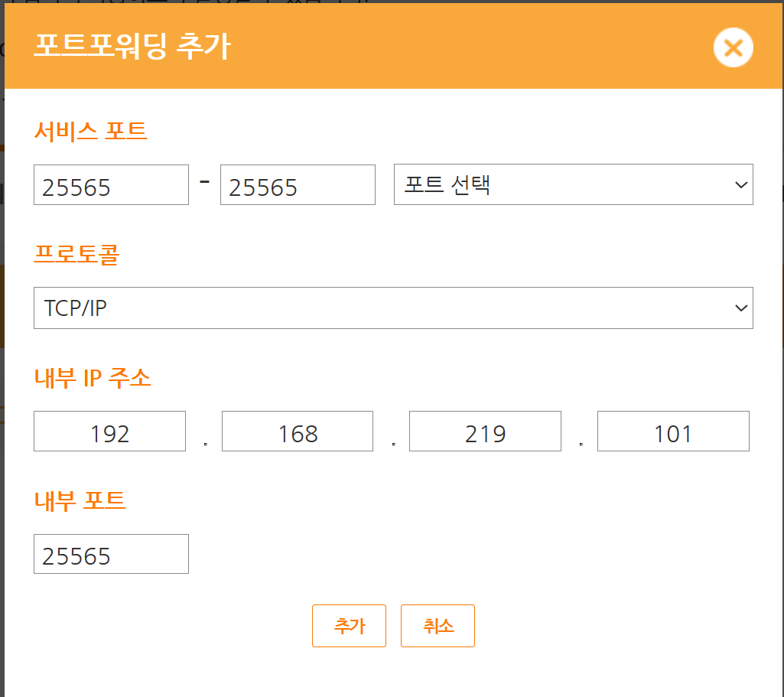The image size is (784, 697).
Task: Click the 서비스 포트 section label
Action: coord(90,131)
